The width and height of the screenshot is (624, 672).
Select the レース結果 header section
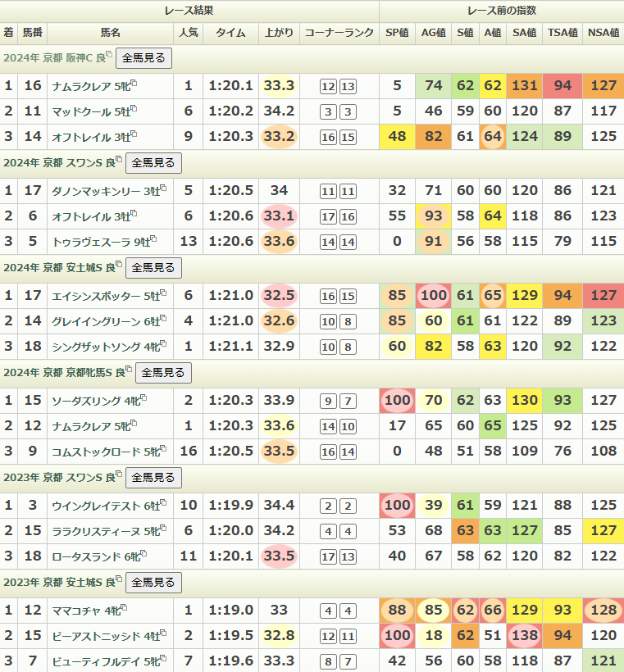pyautogui.click(x=189, y=11)
